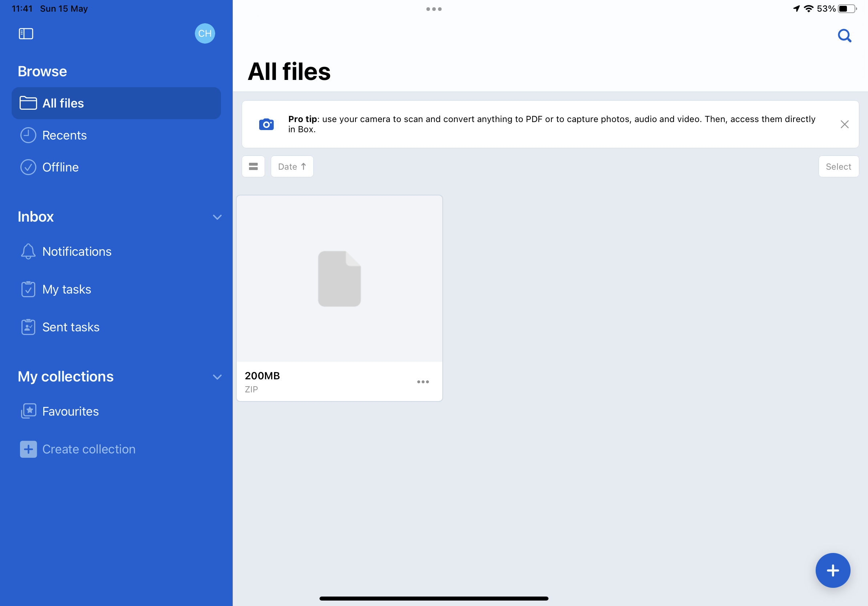The width and height of the screenshot is (868, 606).
Task: Tap the blue plus add button
Action: point(832,570)
